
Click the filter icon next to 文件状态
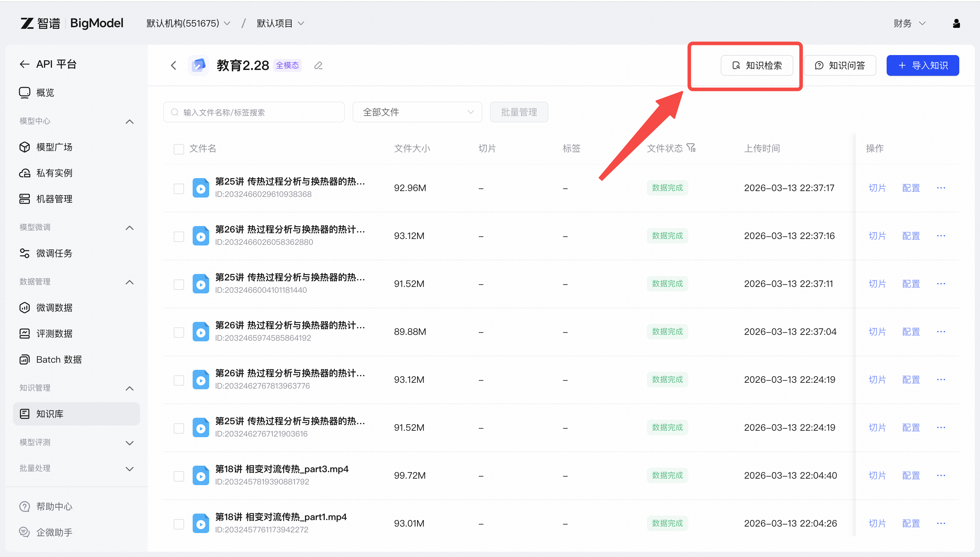click(x=691, y=148)
